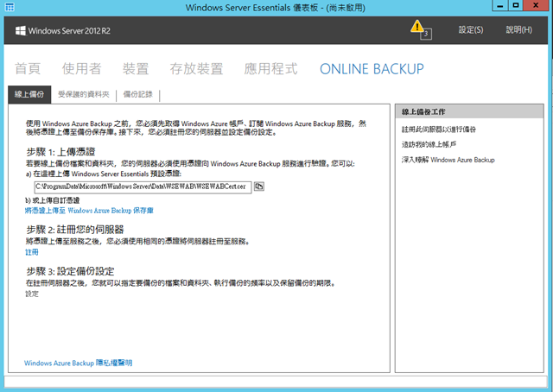Open the 備份記錄 backup history tab

click(x=138, y=94)
